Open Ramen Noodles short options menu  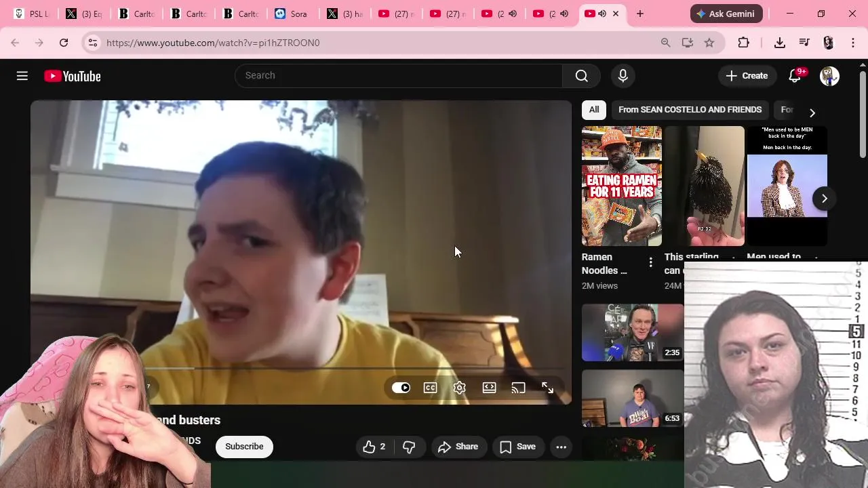(650, 262)
